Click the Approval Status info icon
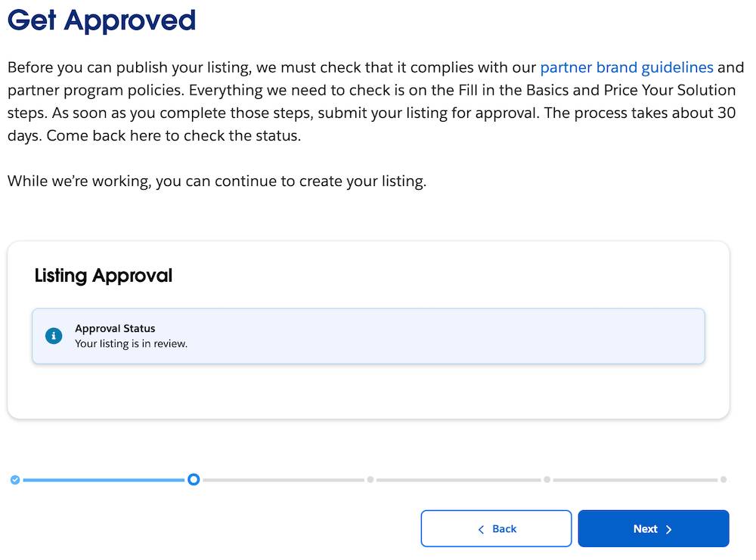The height and width of the screenshot is (560, 756). (54, 336)
